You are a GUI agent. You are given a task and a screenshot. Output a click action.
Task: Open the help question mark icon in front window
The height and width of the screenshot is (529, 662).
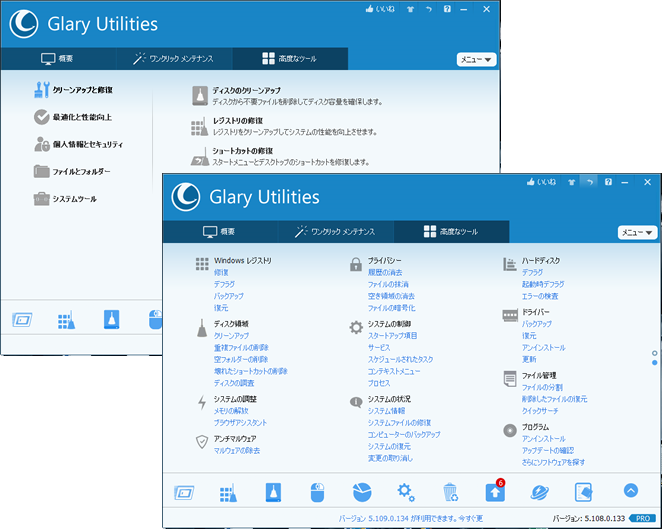pyautogui.click(x=608, y=182)
